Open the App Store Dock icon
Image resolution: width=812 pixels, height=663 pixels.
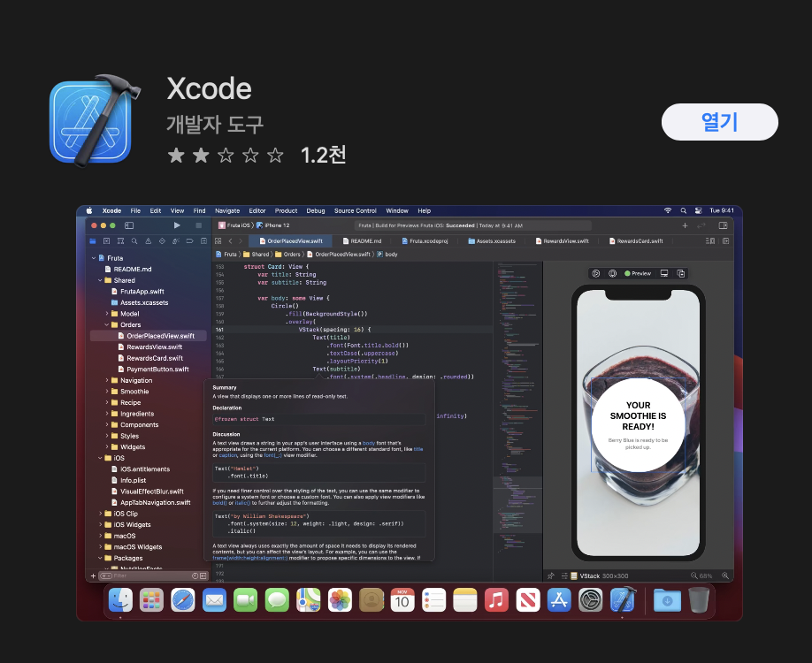click(x=559, y=600)
